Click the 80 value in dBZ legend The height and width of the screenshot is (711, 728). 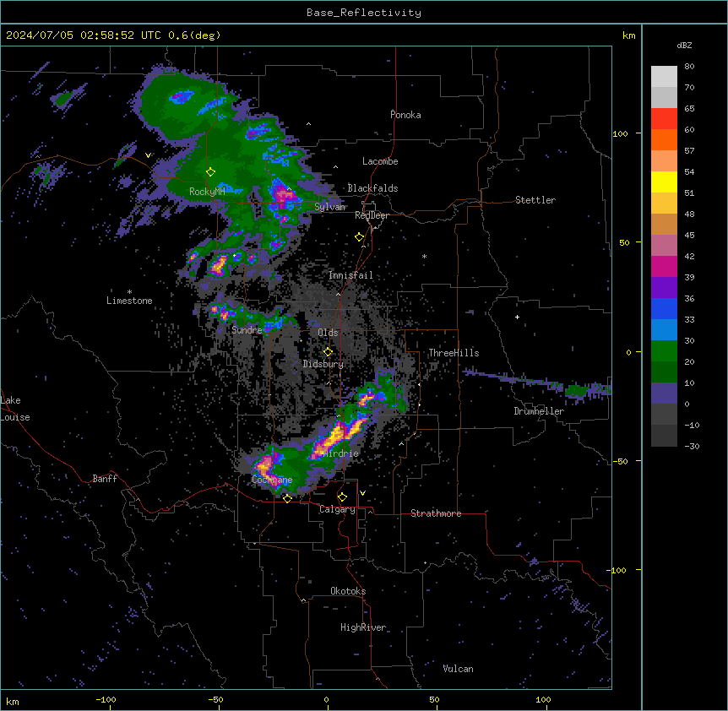click(689, 67)
